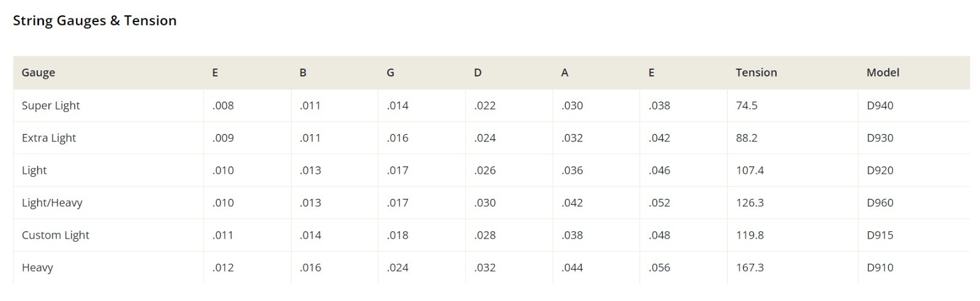Click the String Gauges & Tension heading
The width and height of the screenshot is (980, 301).
tap(95, 21)
